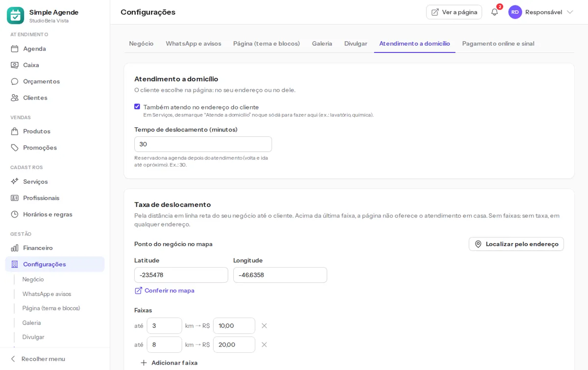The width and height of the screenshot is (588, 370).
Task: Click the Tempo de deslocamento field
Action: (203, 144)
